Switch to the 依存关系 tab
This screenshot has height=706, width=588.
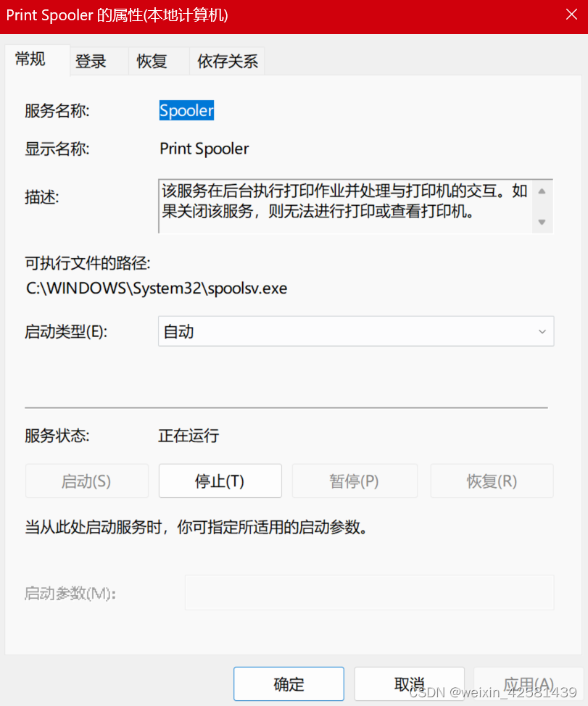[227, 61]
